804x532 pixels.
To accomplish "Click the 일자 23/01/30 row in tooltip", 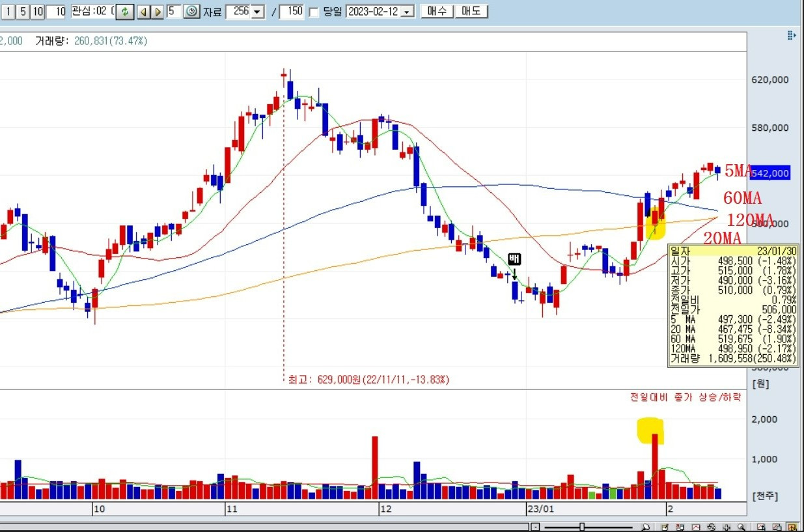I will coord(734,251).
